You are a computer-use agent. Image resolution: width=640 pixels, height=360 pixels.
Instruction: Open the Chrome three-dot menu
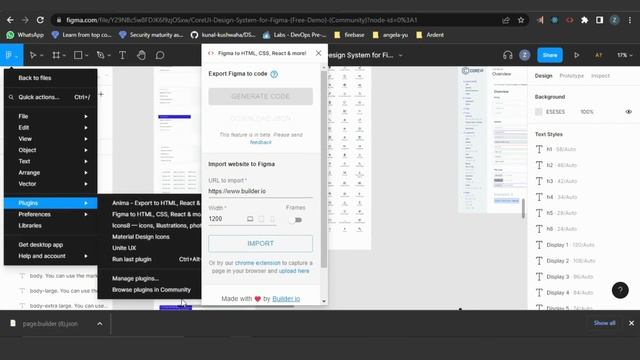[630, 20]
